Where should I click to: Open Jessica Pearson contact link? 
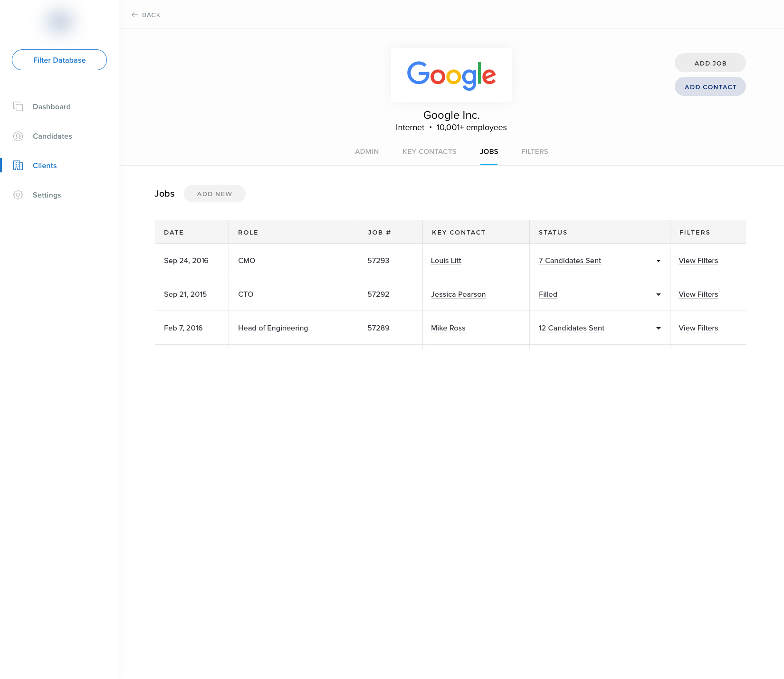click(x=458, y=294)
